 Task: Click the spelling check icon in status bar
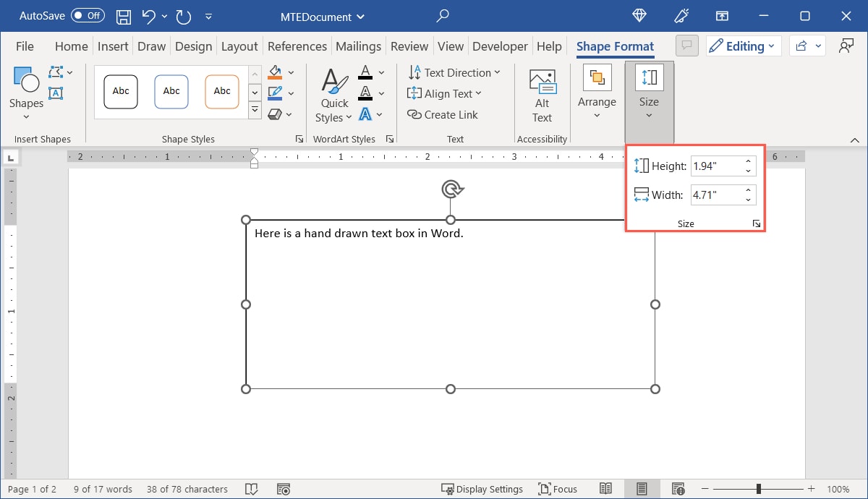click(x=251, y=489)
